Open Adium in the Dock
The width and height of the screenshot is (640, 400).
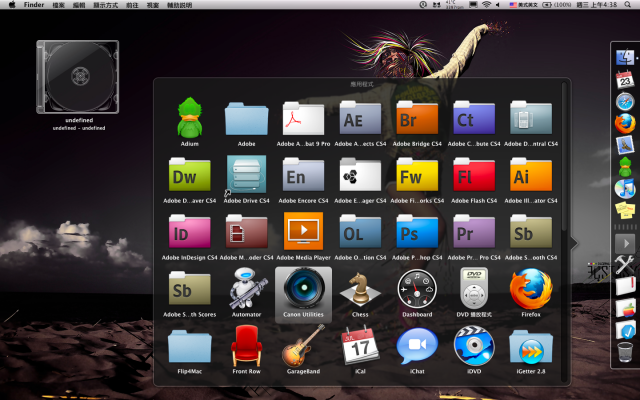tap(625, 167)
